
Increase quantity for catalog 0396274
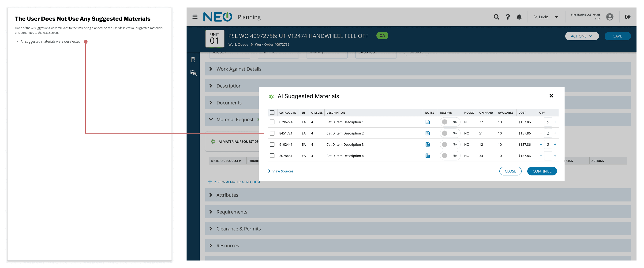555,122
